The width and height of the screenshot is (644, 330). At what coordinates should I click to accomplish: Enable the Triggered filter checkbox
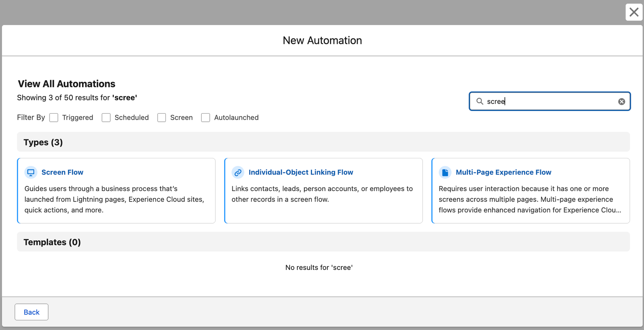54,118
